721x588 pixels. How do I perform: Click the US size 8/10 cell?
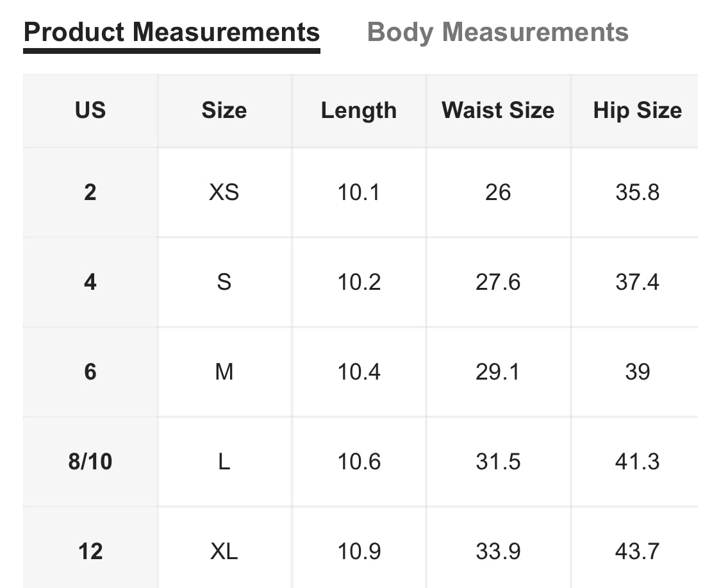click(x=90, y=462)
